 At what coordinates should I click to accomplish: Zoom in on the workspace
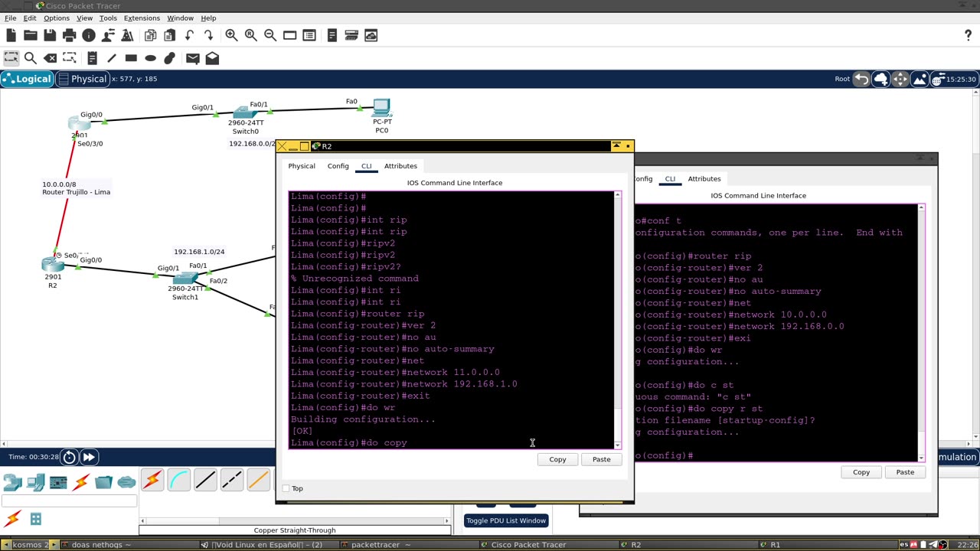coord(231,35)
